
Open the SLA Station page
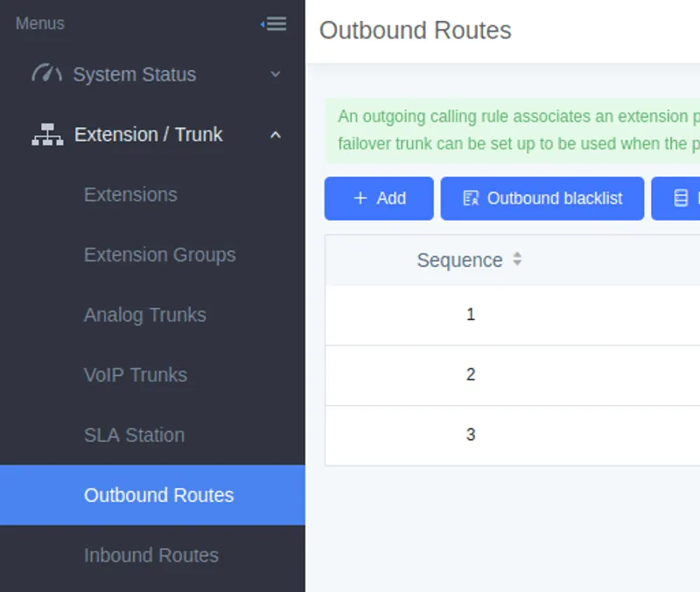(x=134, y=435)
